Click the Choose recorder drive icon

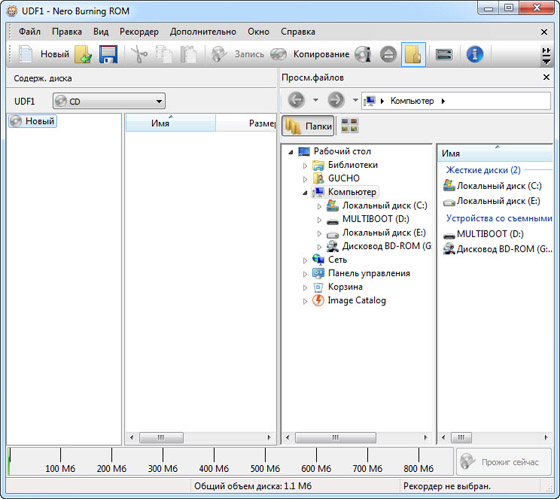(444, 54)
